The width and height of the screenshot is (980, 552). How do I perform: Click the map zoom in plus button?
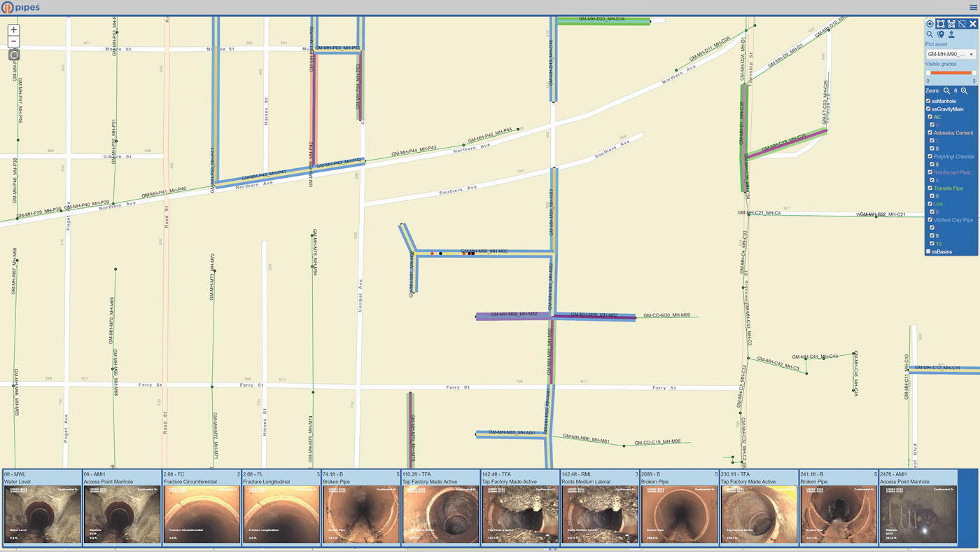[x=14, y=30]
